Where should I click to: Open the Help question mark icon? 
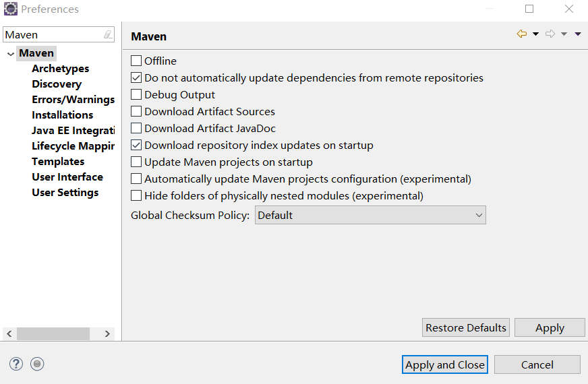click(16, 364)
